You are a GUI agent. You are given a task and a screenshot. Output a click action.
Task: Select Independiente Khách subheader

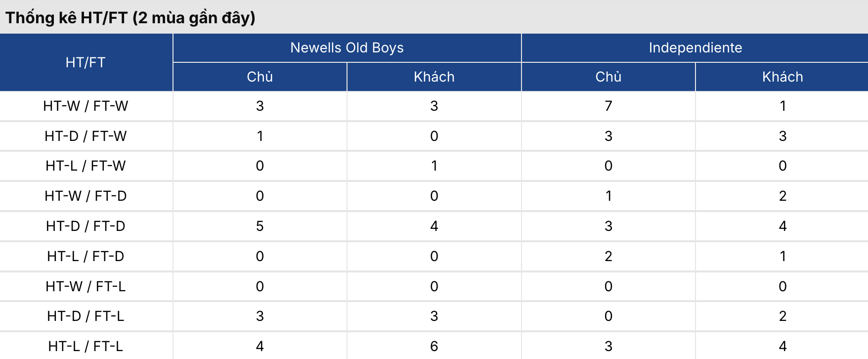[782, 77]
